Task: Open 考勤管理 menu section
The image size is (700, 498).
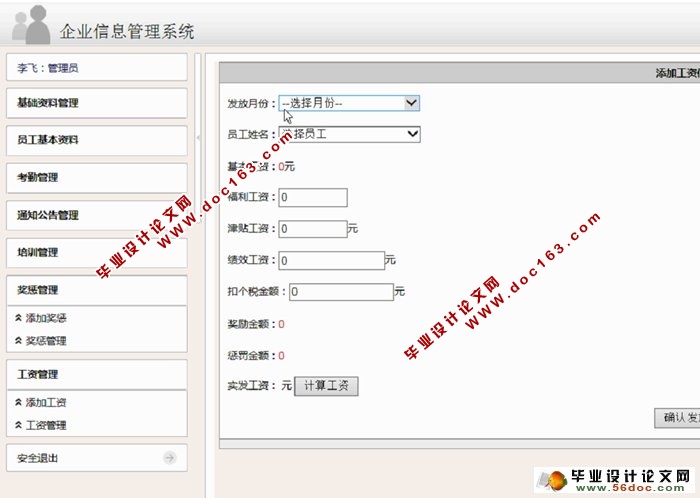Action: click(x=97, y=178)
